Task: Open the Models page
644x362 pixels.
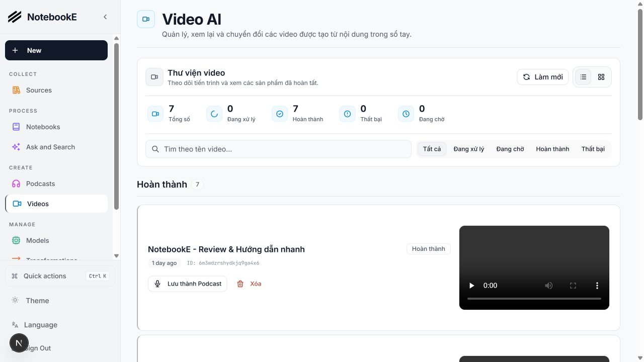Action: (56, 240)
